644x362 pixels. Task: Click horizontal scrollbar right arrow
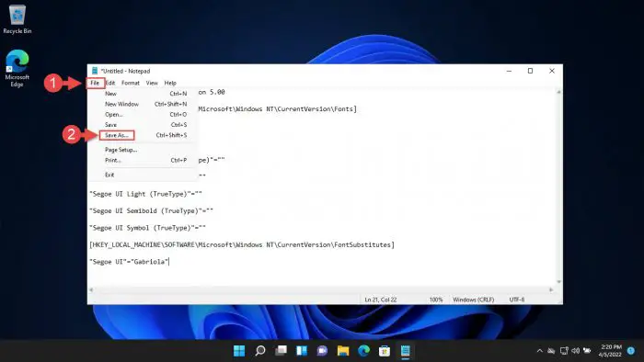tap(551, 289)
